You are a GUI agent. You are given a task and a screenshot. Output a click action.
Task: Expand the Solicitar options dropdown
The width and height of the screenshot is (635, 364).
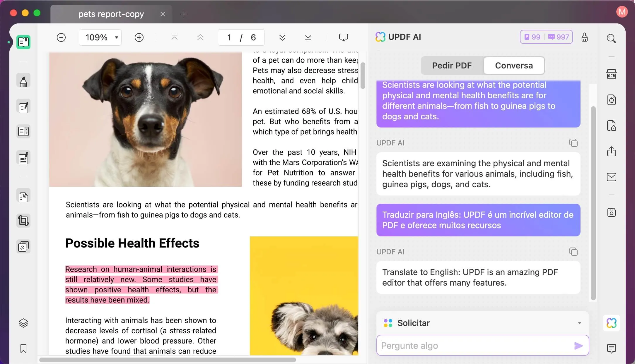click(580, 323)
